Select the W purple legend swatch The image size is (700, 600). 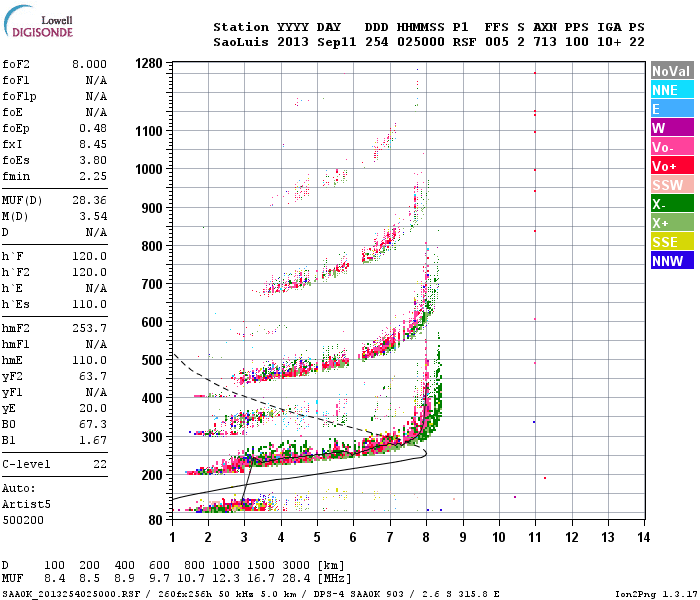(x=672, y=128)
